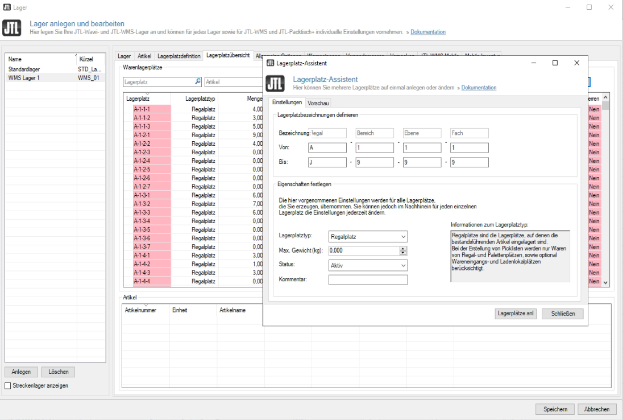Maximize the Lagerplatz-Assistent window
623x420 pixels.
[555, 63]
